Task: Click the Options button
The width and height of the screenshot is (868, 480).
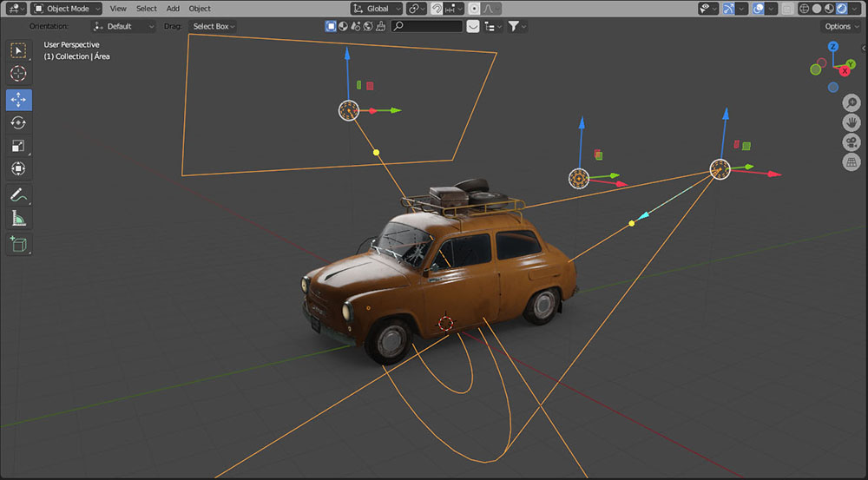Action: [842, 26]
